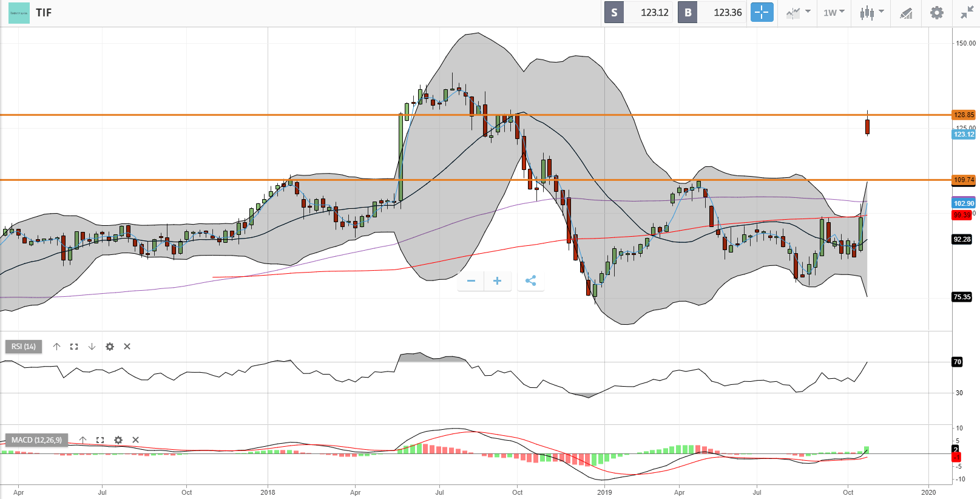
Task: Click the RSI 70 level tag
Action: tap(958, 362)
